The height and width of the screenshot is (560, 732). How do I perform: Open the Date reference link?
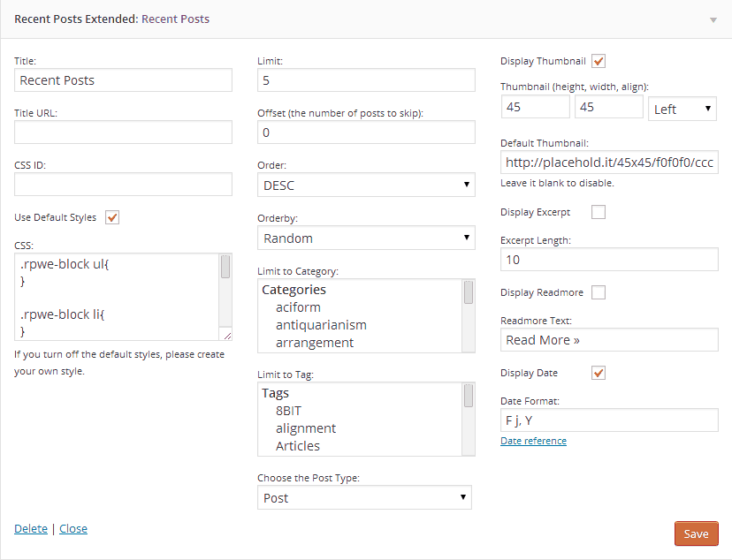point(533,441)
